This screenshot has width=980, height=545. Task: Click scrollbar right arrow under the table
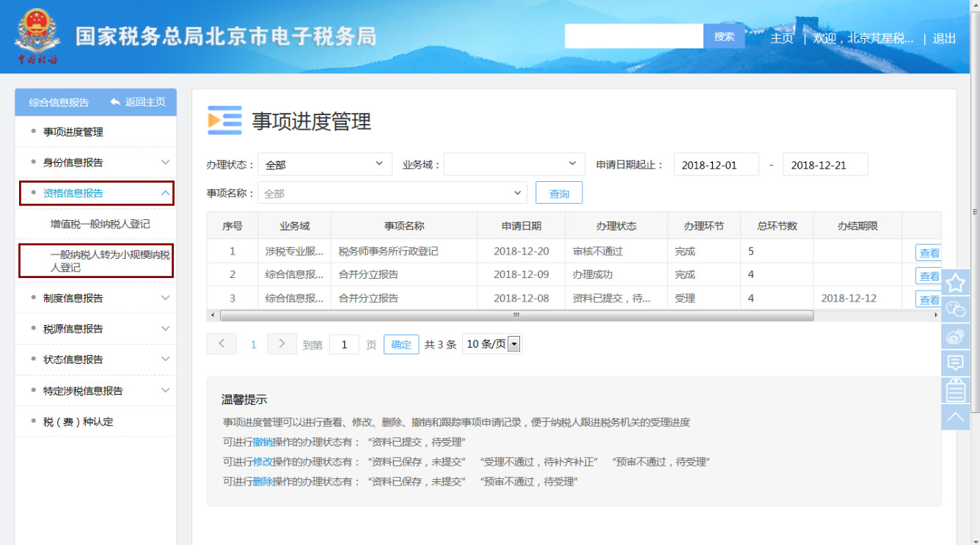(936, 315)
